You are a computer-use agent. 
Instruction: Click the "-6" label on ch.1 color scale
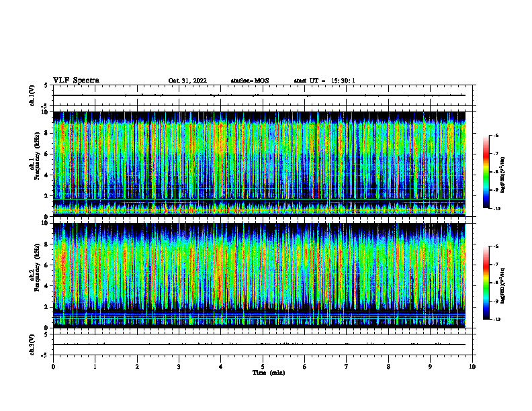(496, 136)
